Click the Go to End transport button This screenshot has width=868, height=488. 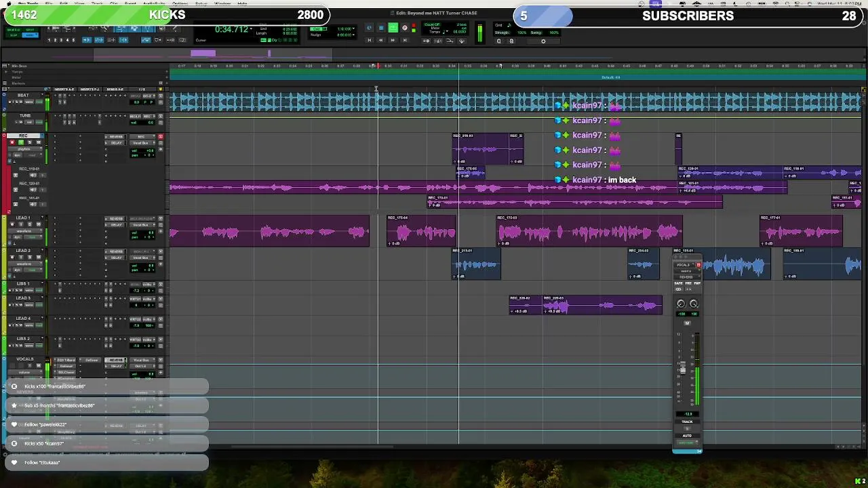point(405,40)
